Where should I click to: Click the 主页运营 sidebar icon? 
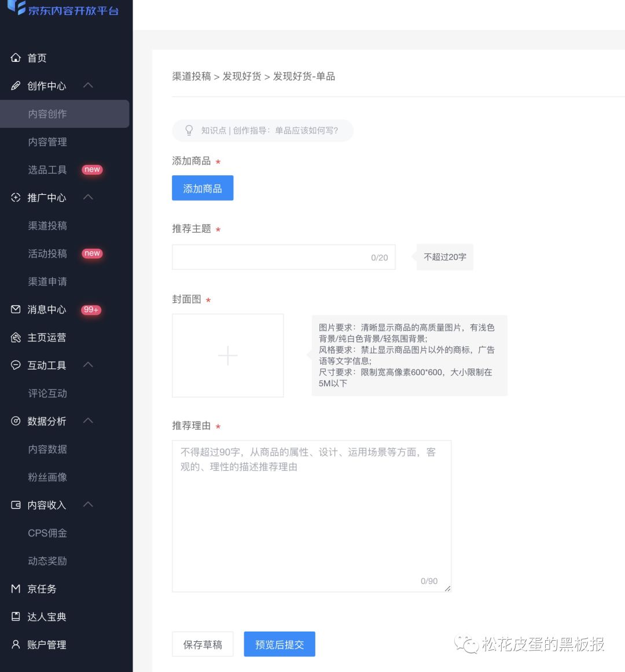(x=16, y=337)
